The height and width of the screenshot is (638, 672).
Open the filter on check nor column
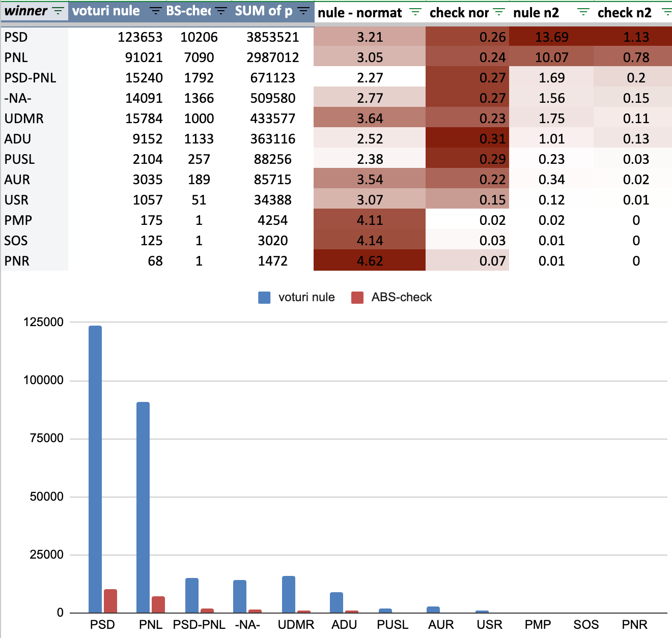(499, 12)
